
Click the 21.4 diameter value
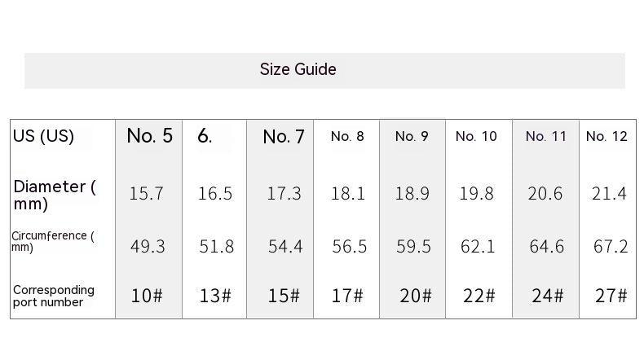[x=610, y=194]
